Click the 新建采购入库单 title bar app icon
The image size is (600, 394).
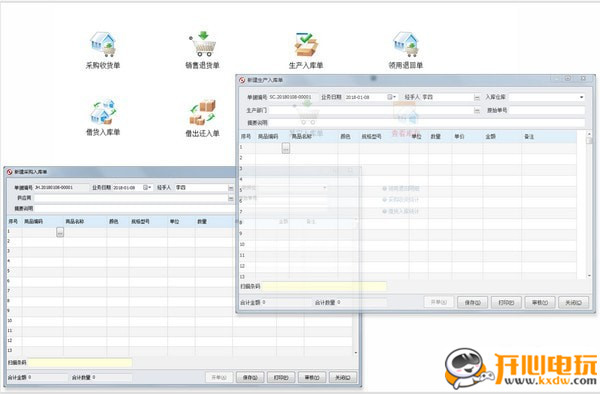(10, 172)
